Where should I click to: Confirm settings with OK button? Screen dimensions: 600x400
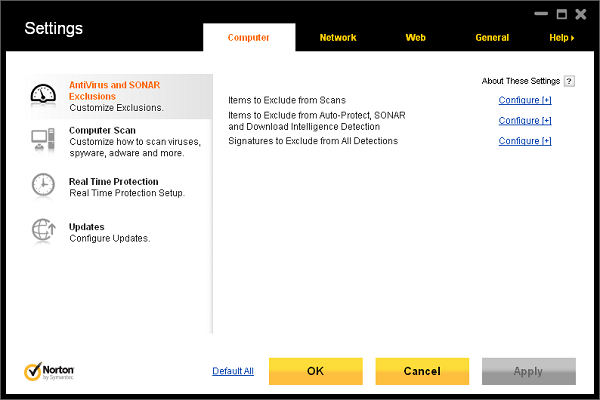pyautogui.click(x=316, y=371)
